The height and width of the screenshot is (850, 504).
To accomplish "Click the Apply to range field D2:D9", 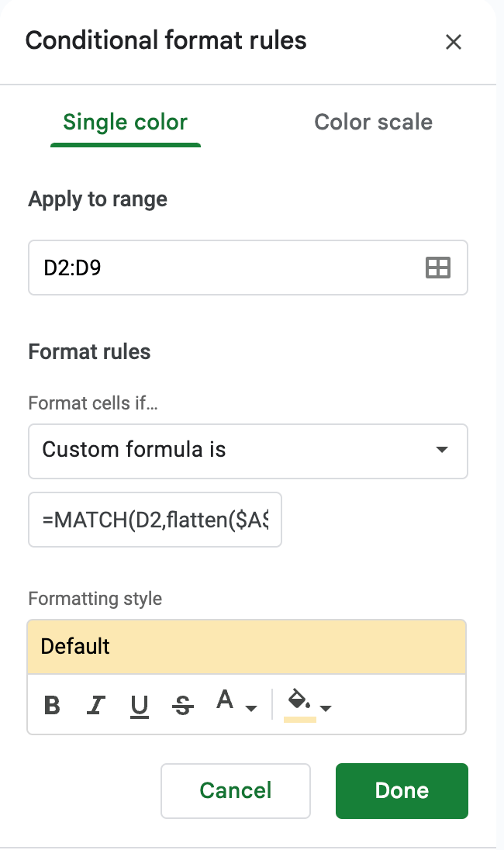I will click(225, 268).
